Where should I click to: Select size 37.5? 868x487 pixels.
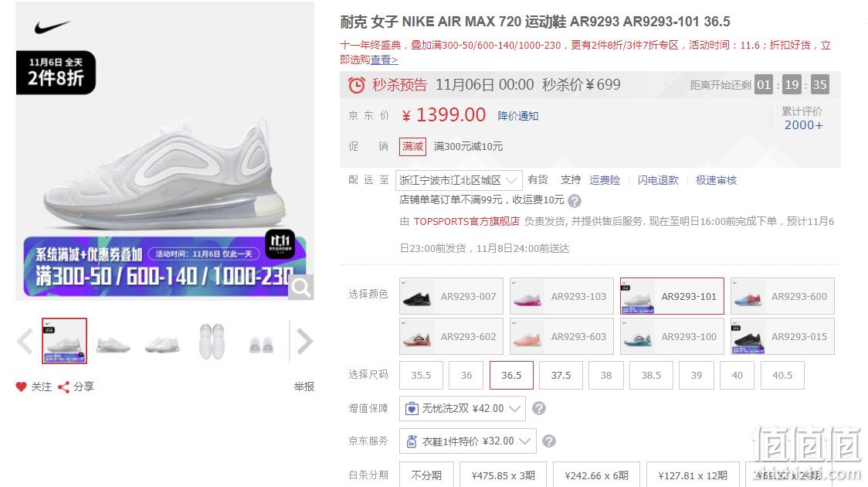(x=561, y=375)
